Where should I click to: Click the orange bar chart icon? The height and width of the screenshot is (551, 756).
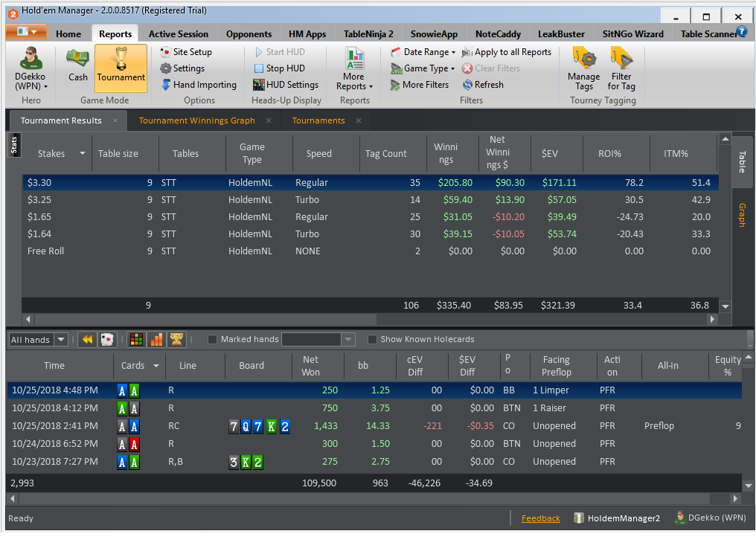[157, 340]
